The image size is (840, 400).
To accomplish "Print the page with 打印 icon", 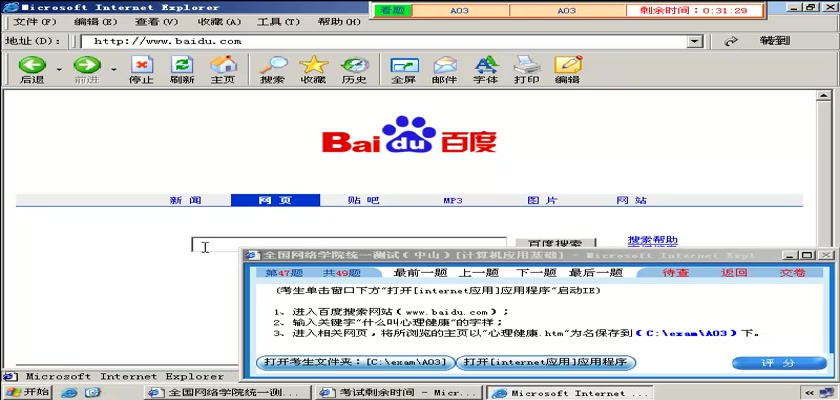I will (x=527, y=70).
